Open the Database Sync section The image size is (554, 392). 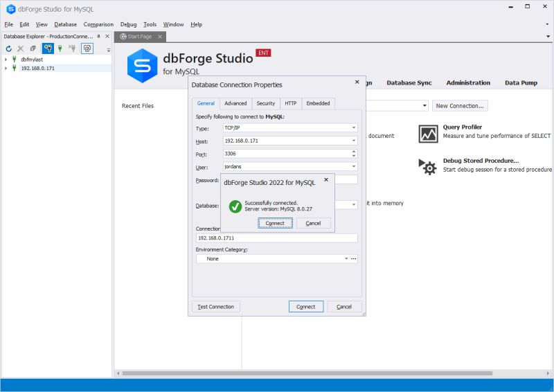tap(409, 82)
